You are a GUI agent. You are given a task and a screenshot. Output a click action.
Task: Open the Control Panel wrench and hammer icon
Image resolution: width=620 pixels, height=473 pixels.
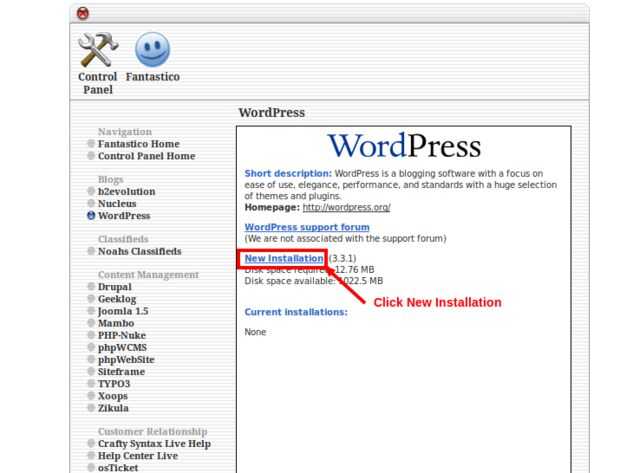(98, 50)
